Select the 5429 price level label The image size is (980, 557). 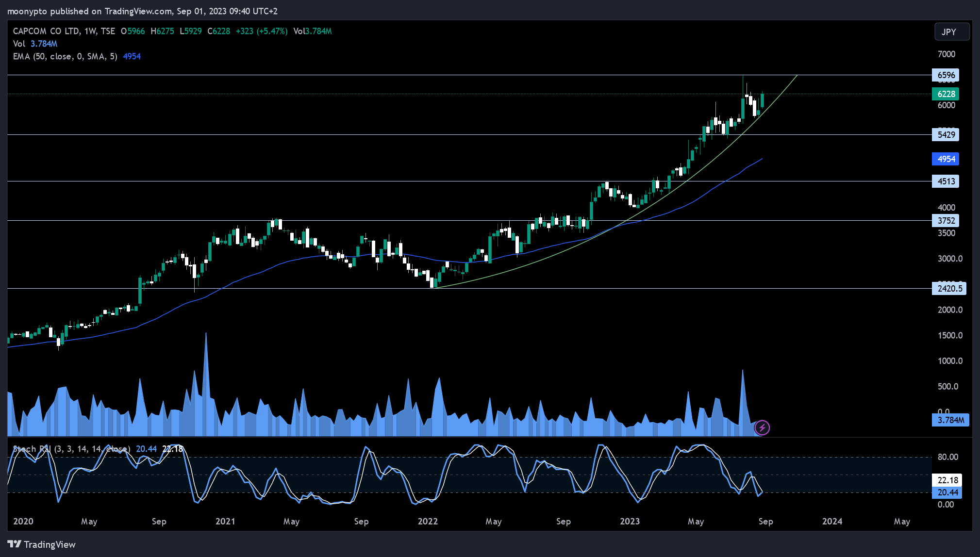pyautogui.click(x=946, y=135)
